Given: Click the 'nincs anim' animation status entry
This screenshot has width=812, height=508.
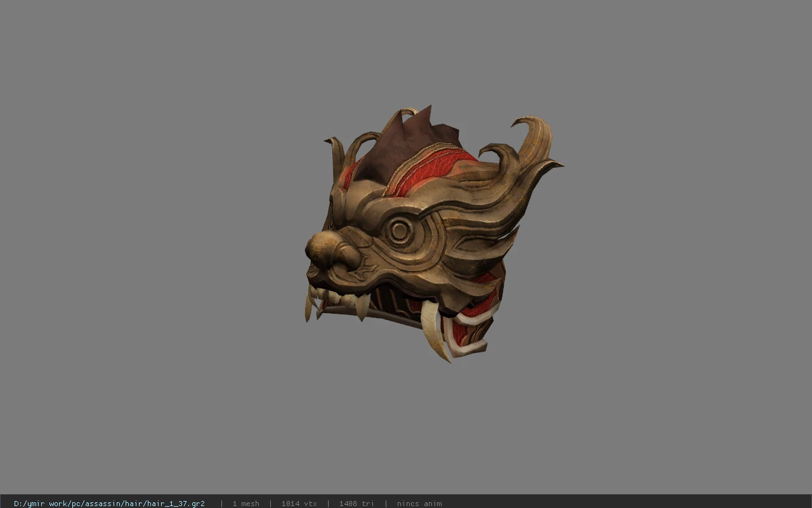Looking at the screenshot, I should click(419, 504).
